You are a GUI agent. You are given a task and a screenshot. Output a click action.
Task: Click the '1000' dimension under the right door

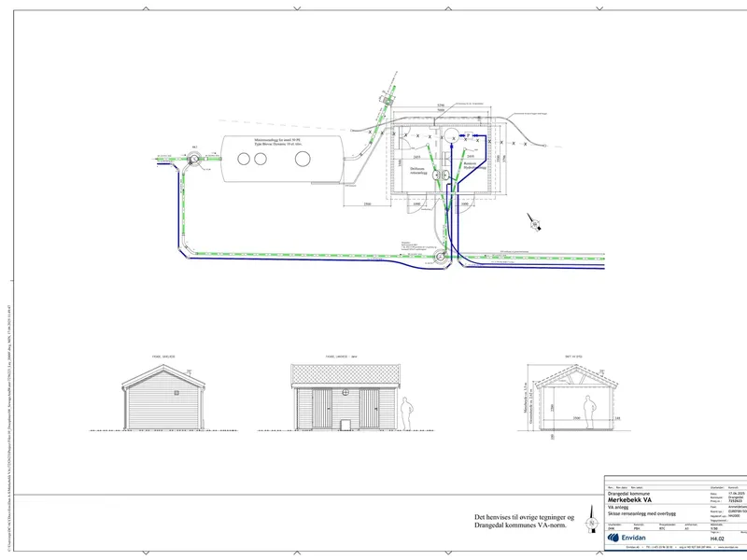pos(464,203)
